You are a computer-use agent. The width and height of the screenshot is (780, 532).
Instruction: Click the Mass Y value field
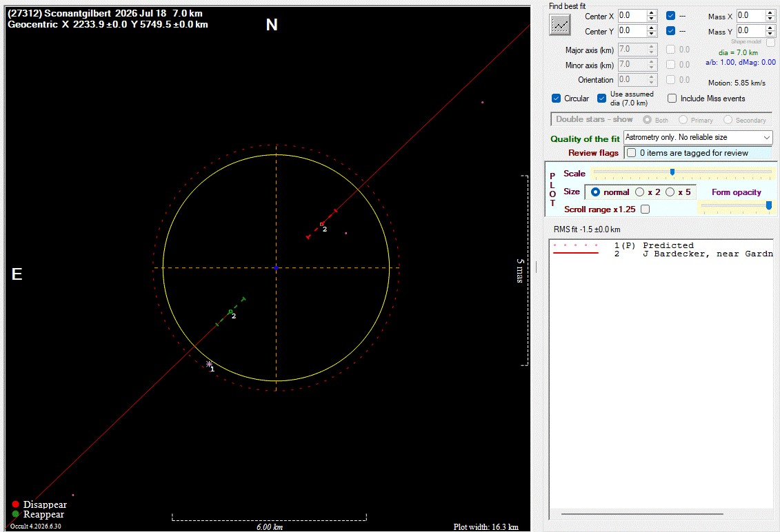coord(750,31)
